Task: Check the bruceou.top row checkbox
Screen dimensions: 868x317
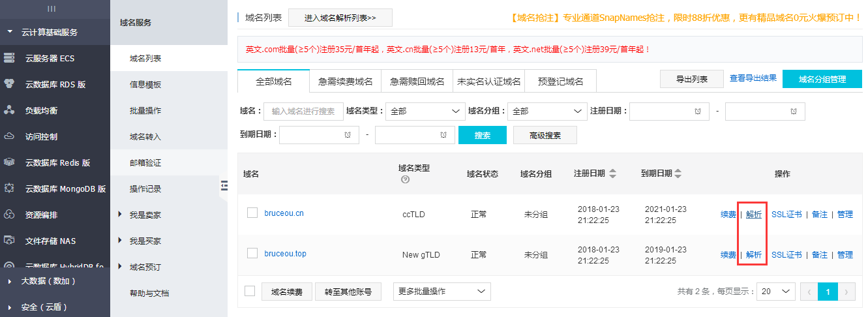Action: click(x=252, y=253)
